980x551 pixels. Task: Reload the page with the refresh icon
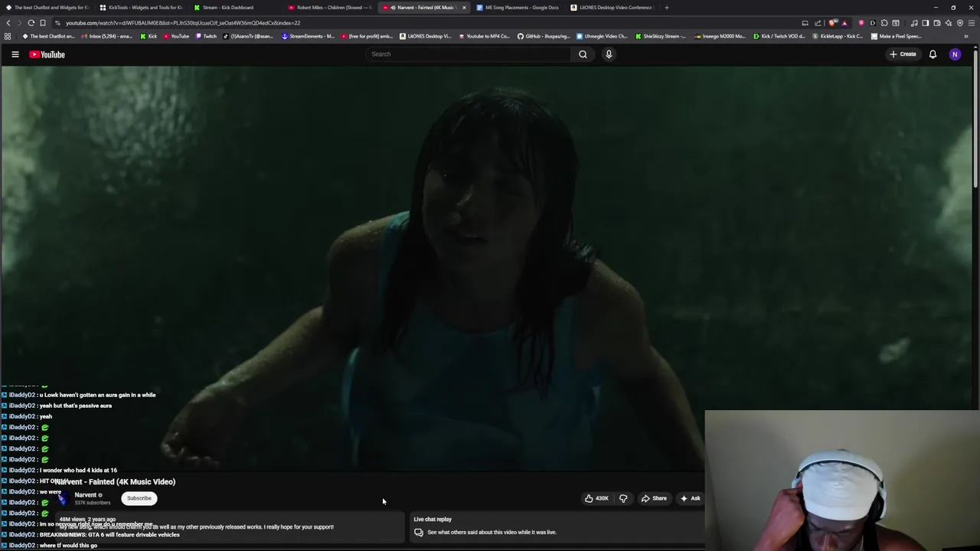(x=31, y=23)
